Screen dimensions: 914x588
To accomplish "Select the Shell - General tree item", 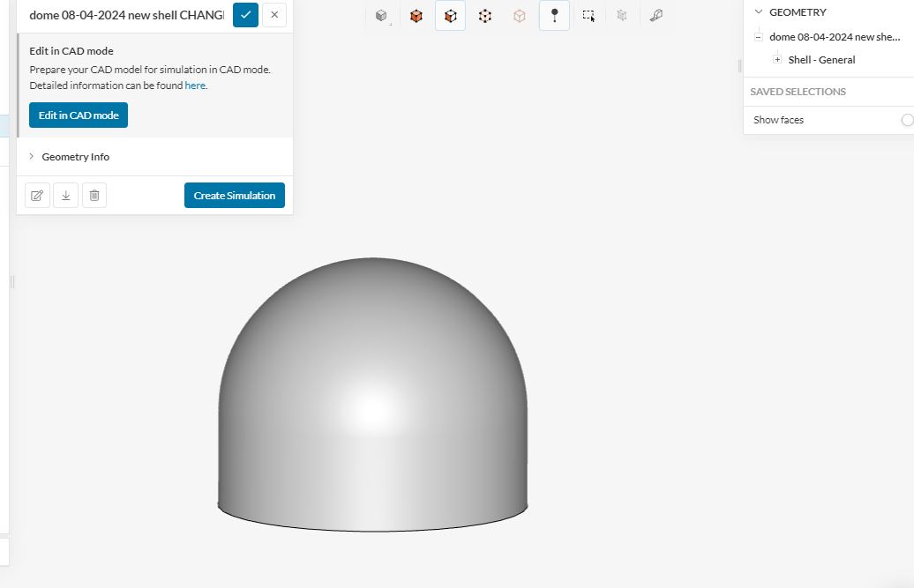I will [821, 59].
